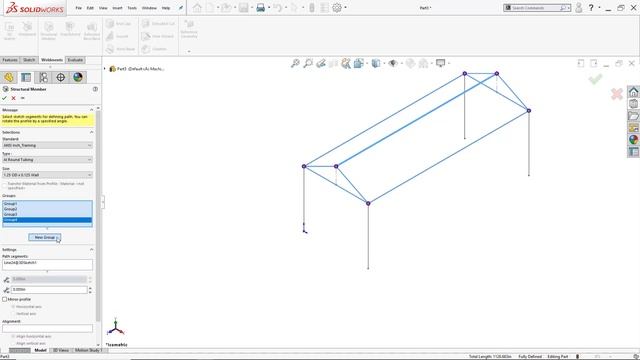Open File Explorer folder icon in task pane
This screenshot has height=360, width=640.
pos(633,116)
